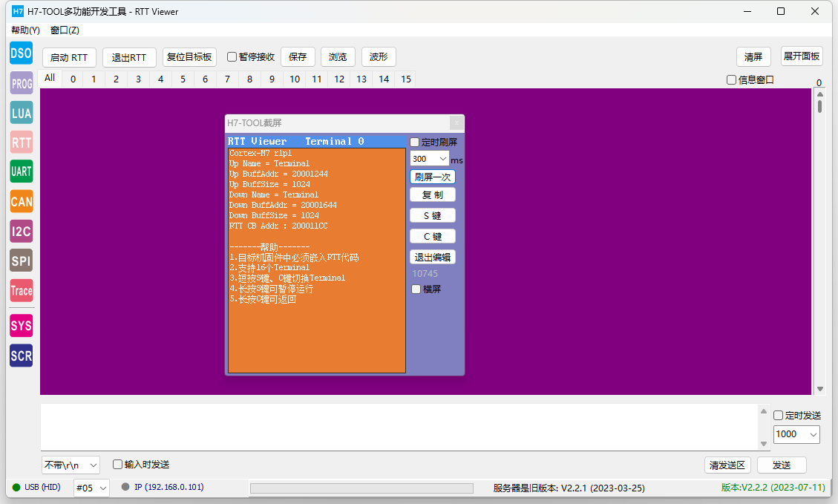Click the 展开面板 expand panel button
838x504 pixels.
tap(802, 56)
